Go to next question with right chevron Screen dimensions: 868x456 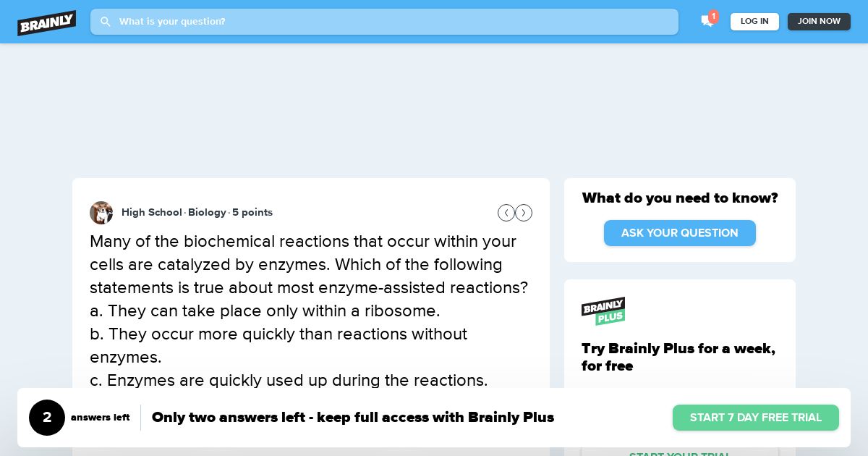[x=524, y=213]
